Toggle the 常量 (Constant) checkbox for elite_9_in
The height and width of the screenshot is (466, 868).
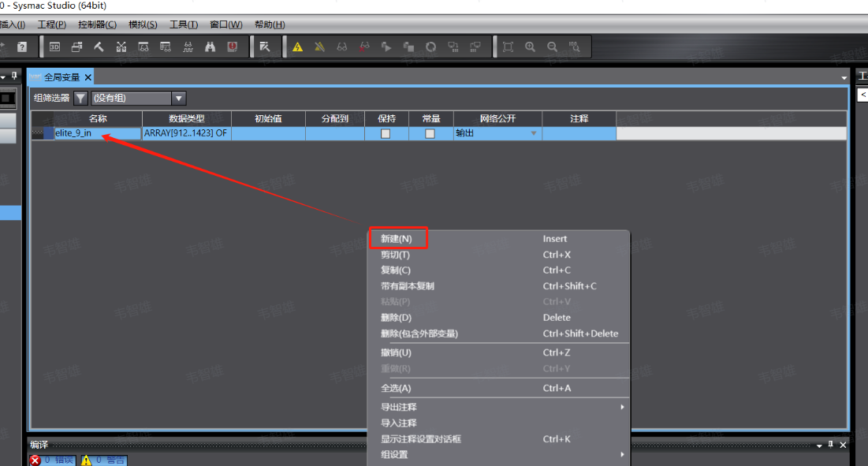pos(430,134)
